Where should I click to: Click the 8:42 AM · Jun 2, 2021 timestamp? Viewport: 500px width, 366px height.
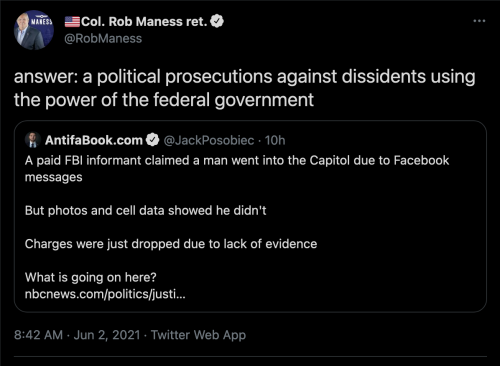(77, 335)
